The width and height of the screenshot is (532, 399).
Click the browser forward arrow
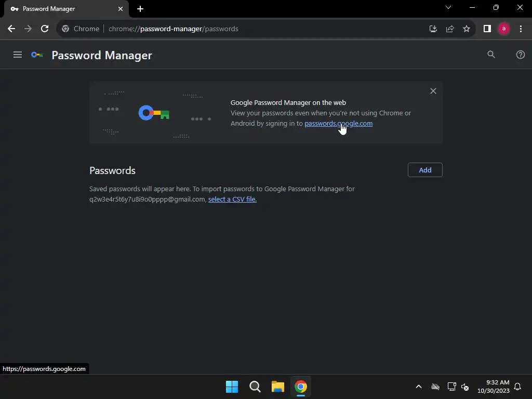[28, 29]
